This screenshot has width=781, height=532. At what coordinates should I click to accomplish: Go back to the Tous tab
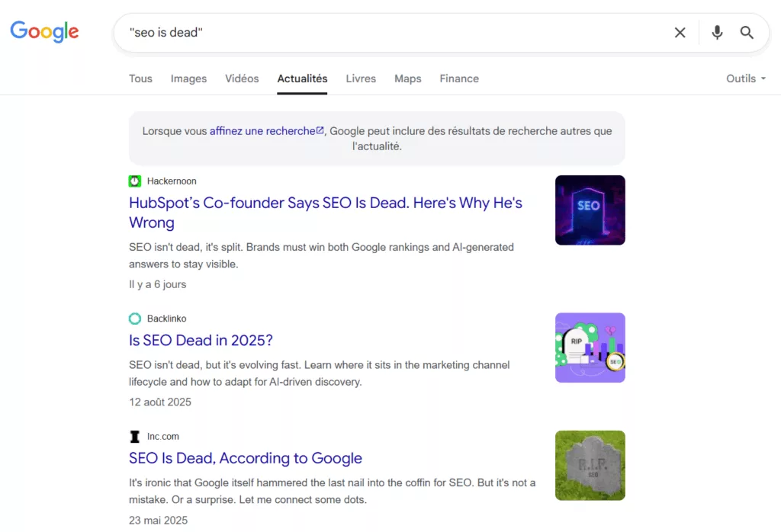[140, 78]
